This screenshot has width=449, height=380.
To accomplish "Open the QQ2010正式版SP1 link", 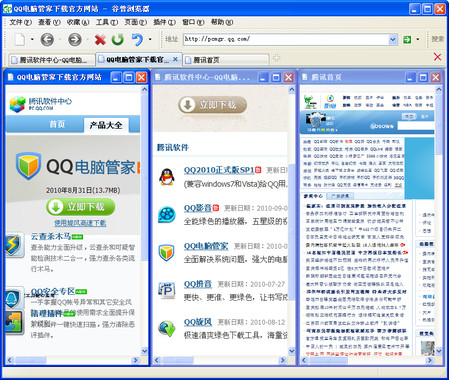I will click(219, 170).
